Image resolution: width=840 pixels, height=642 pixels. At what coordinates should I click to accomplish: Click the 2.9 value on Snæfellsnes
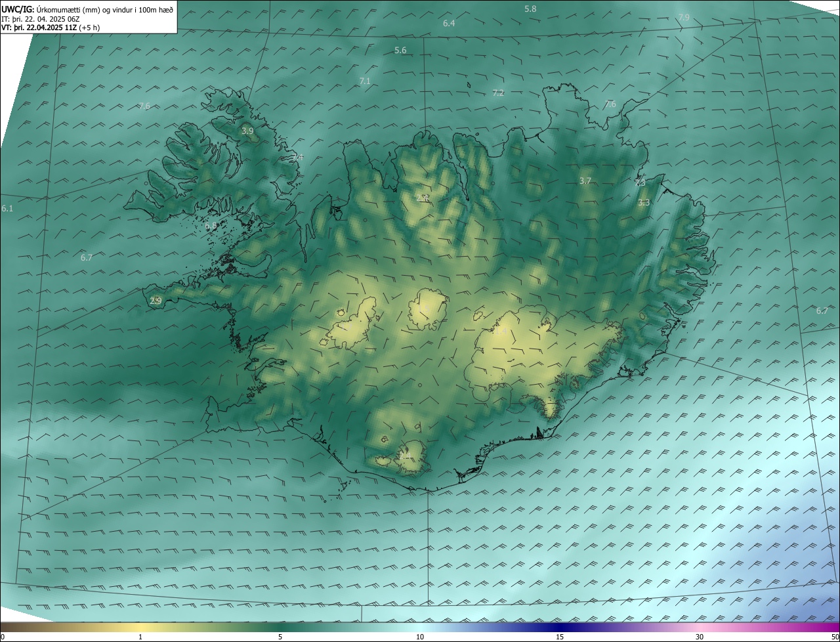156,301
